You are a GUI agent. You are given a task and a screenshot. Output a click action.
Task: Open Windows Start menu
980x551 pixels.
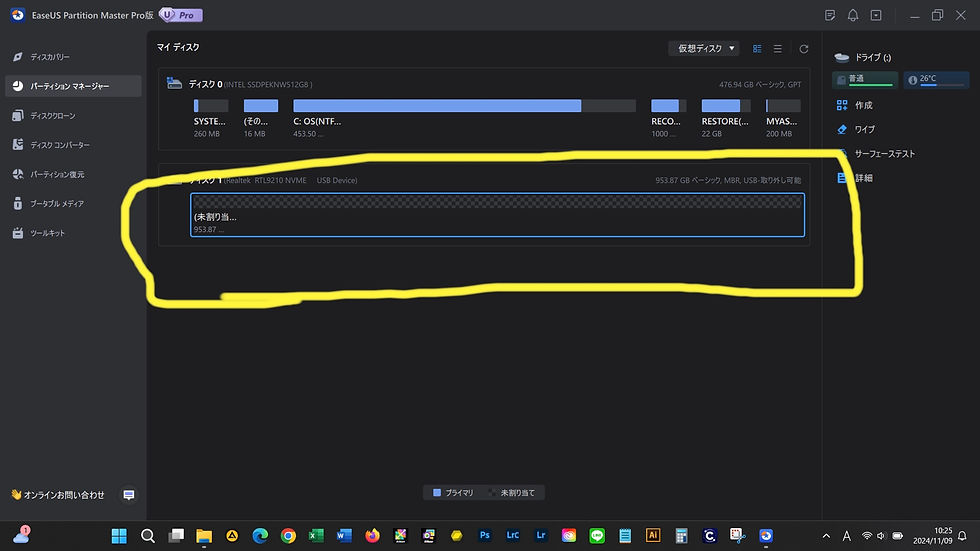(119, 535)
